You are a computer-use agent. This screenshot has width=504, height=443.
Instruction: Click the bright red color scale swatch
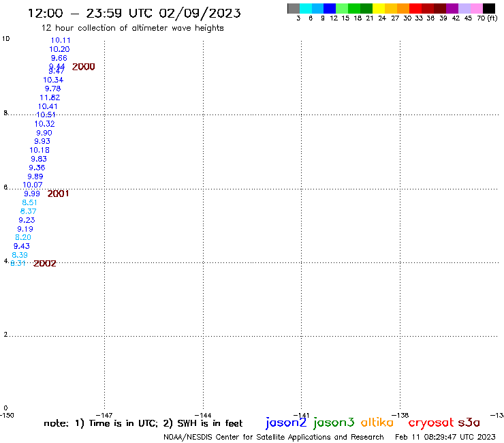(415, 8)
